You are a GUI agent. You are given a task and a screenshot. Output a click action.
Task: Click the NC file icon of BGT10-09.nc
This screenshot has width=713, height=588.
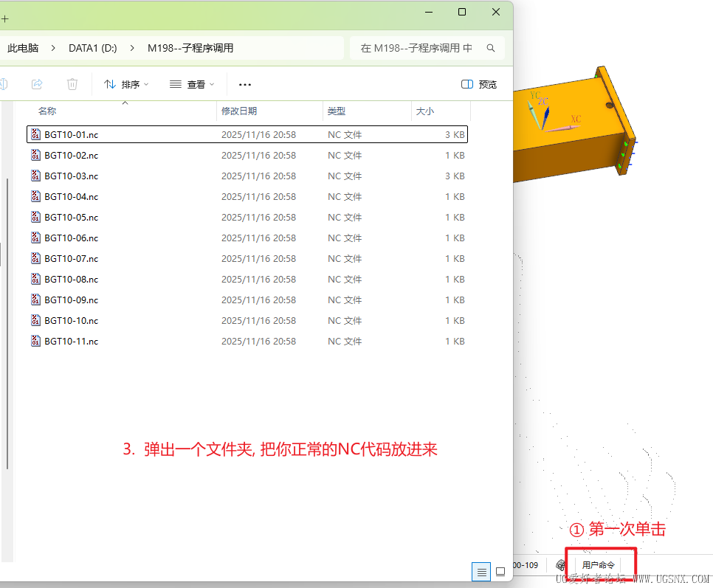pyautogui.click(x=35, y=300)
